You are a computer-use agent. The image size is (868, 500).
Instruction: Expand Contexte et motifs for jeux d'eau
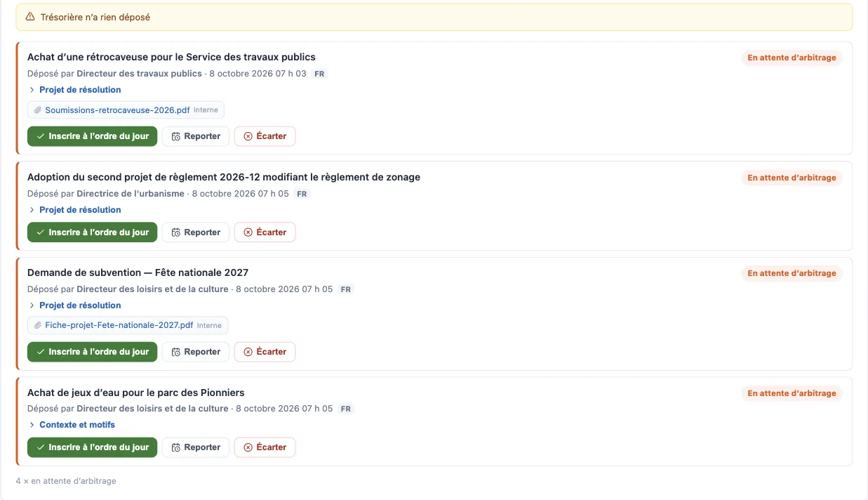(72, 425)
